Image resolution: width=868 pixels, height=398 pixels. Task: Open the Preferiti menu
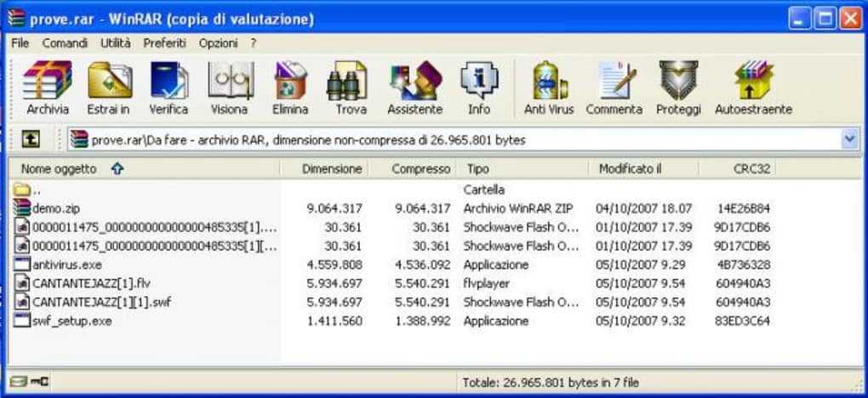165,43
